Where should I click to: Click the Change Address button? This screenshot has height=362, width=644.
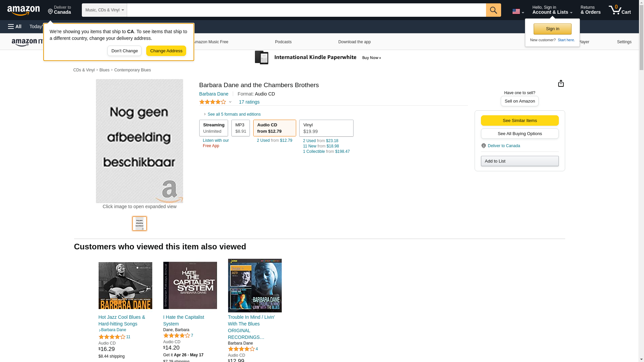tap(166, 51)
